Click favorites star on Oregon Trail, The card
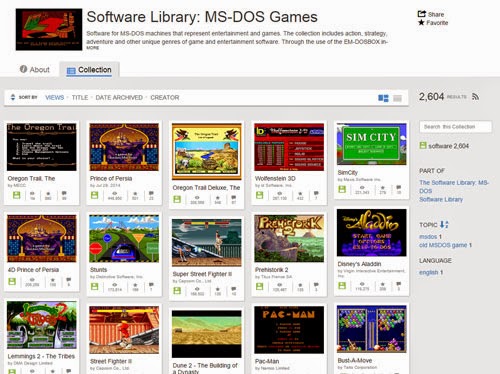The height and width of the screenshot is (374, 500). pyautogui.click(x=48, y=194)
